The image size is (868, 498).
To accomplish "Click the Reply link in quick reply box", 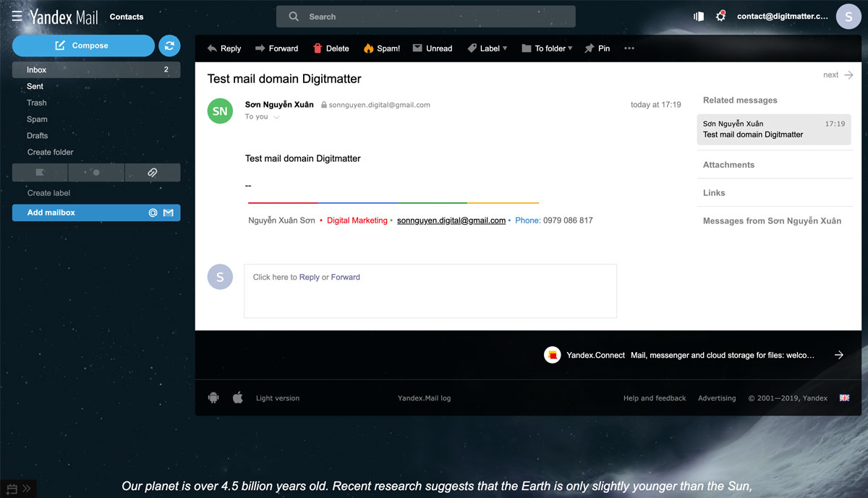I will point(310,277).
